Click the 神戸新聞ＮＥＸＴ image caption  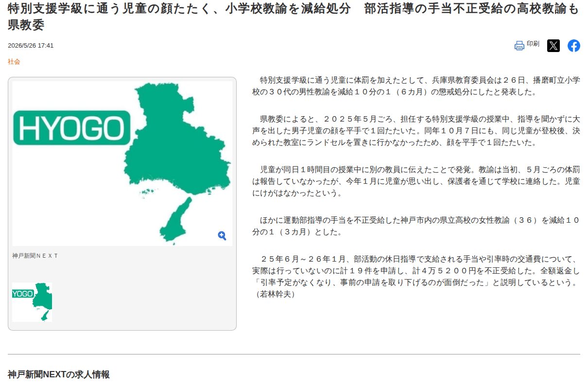click(35, 256)
